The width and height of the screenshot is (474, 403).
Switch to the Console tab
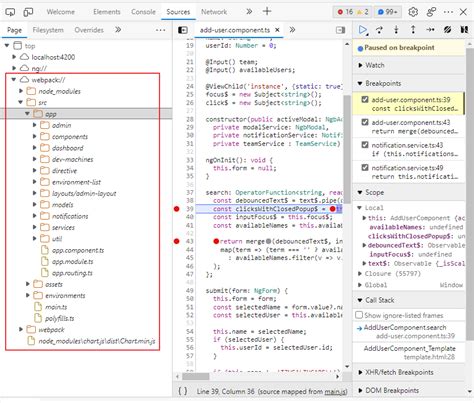pos(143,12)
